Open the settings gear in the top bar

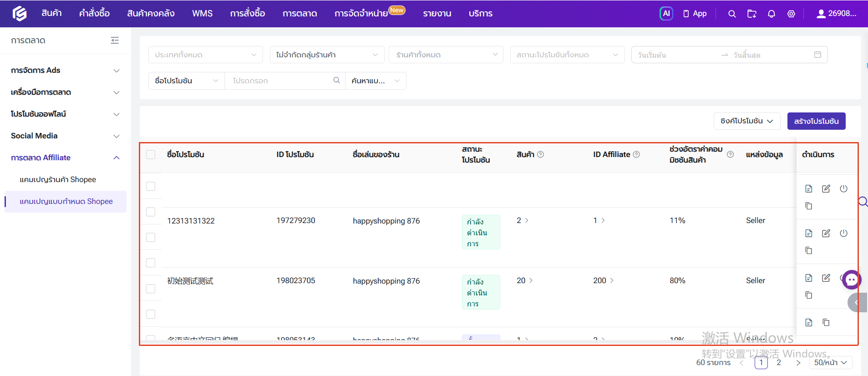(x=792, y=14)
